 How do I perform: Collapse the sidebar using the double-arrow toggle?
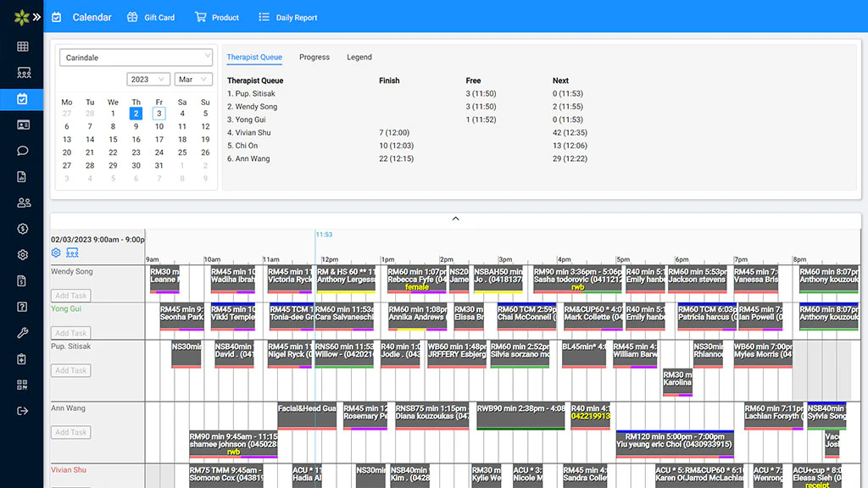click(38, 15)
